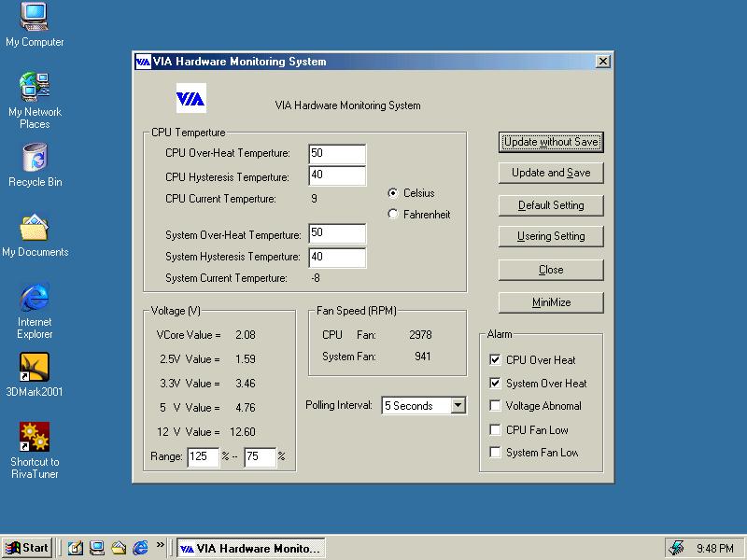Click the VCore value 2.08
This screenshot has height=560, width=747.
click(x=246, y=335)
